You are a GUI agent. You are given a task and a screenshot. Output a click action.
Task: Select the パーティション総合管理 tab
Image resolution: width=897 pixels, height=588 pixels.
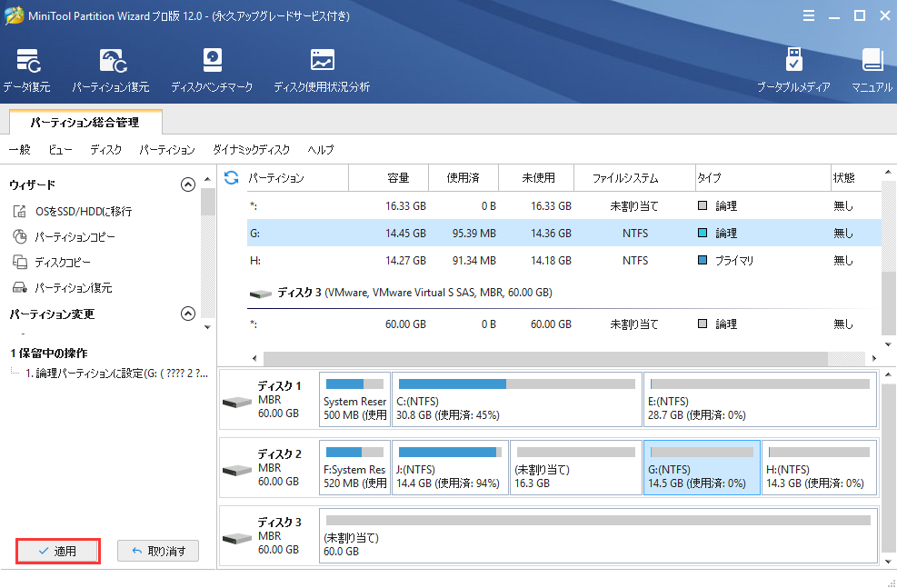pos(85,122)
